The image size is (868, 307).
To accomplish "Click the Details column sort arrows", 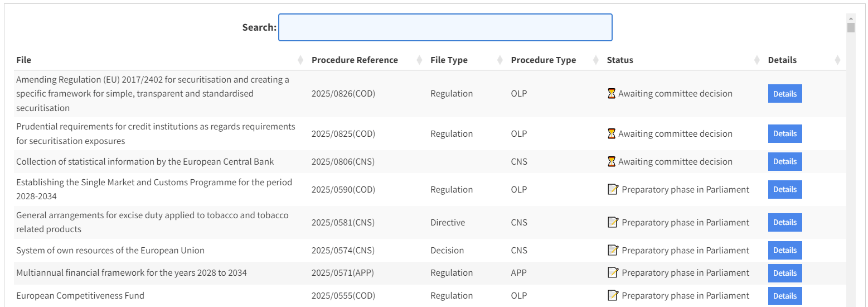I will (837, 60).
